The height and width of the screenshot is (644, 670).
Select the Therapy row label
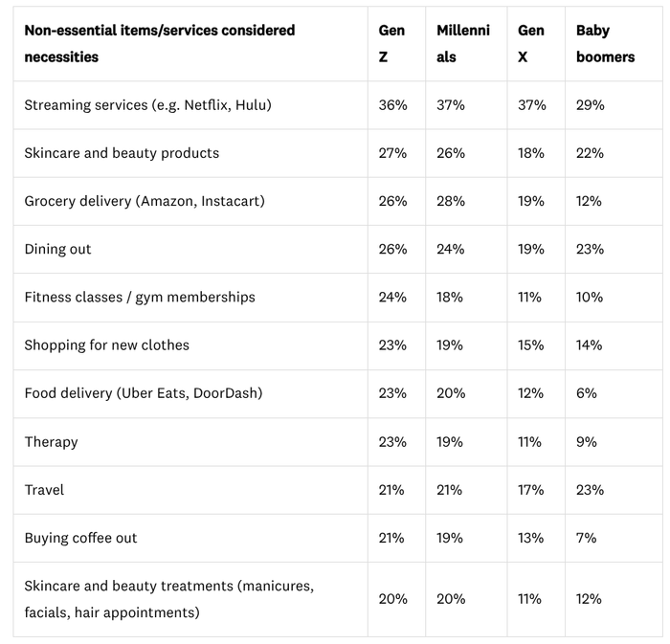(x=52, y=442)
